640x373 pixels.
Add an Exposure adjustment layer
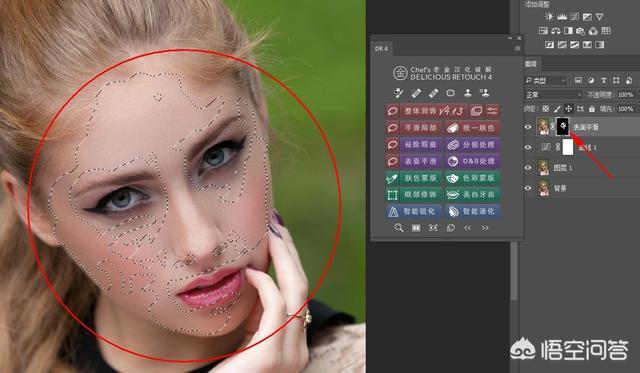[587, 16]
